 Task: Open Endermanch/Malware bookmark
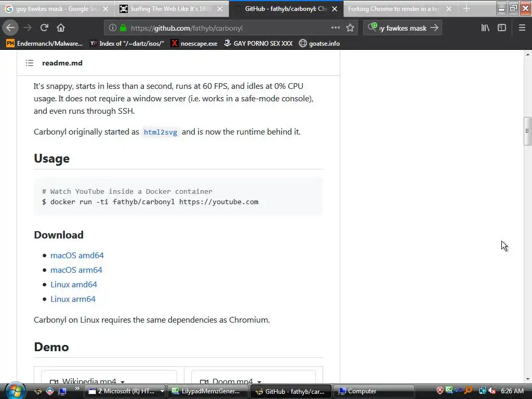tap(45, 44)
